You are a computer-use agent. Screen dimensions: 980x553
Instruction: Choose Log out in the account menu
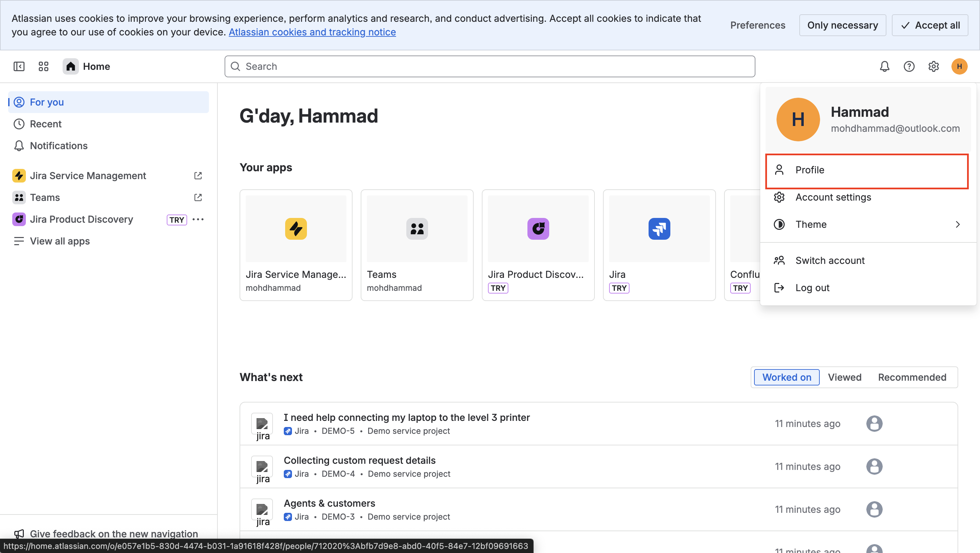(812, 288)
